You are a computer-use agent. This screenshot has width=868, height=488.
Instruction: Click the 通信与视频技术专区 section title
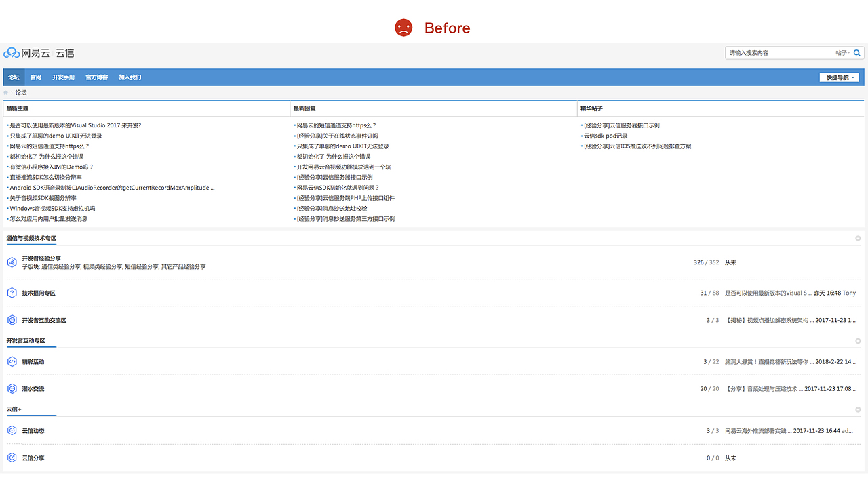[31, 239]
